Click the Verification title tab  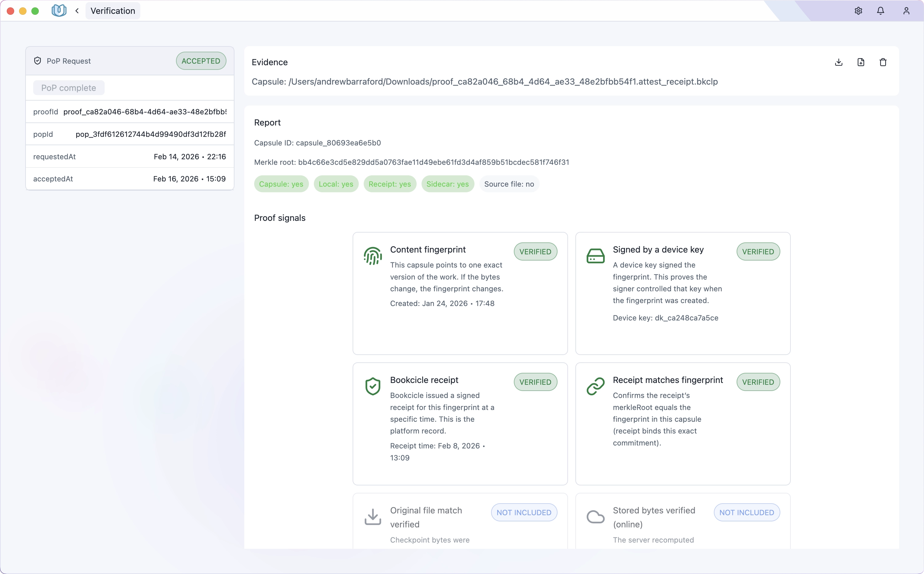click(x=113, y=11)
